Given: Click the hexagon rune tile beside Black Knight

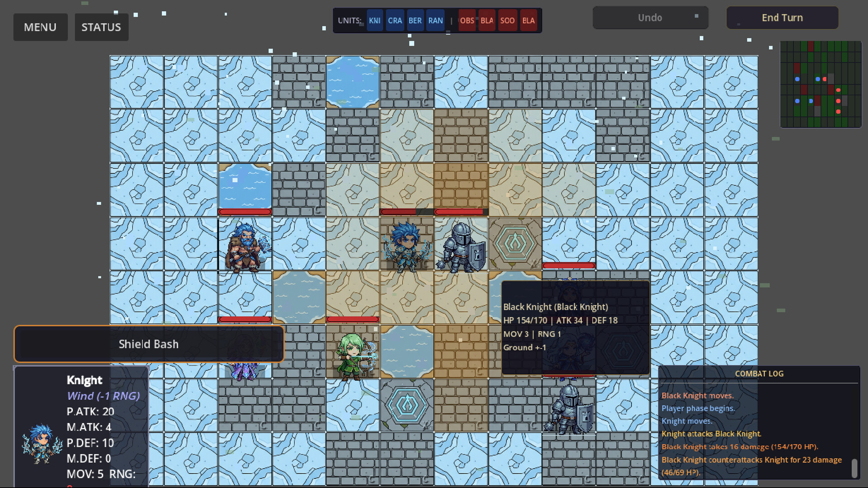Looking at the screenshot, I should pos(515,244).
